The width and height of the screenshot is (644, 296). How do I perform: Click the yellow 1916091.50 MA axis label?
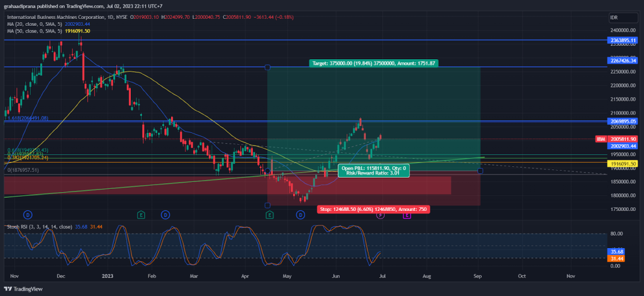point(622,164)
